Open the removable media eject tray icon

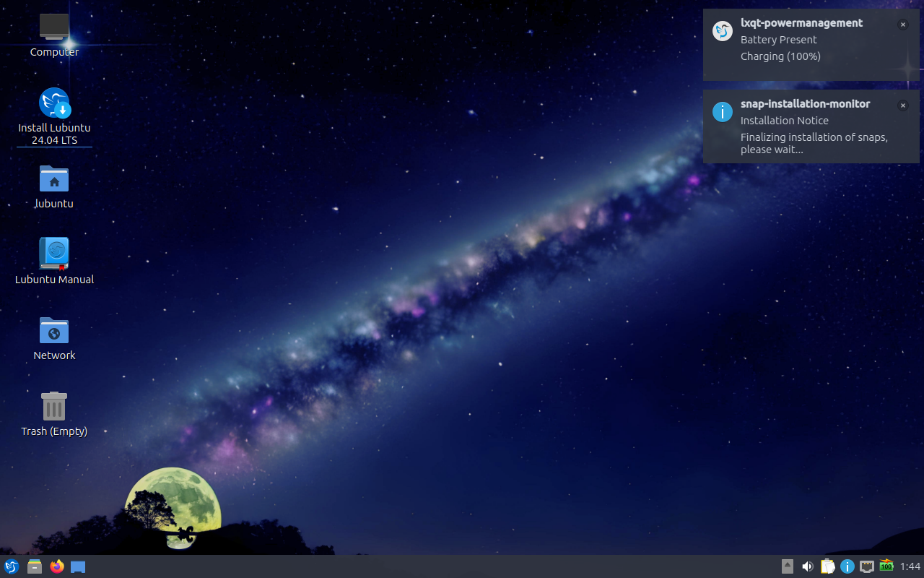(787, 566)
